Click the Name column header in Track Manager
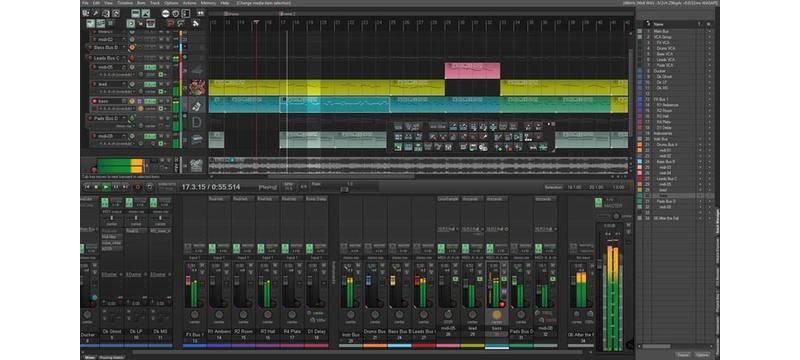 659,24
